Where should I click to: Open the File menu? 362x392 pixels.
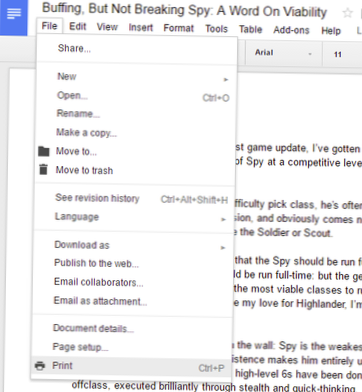click(49, 26)
